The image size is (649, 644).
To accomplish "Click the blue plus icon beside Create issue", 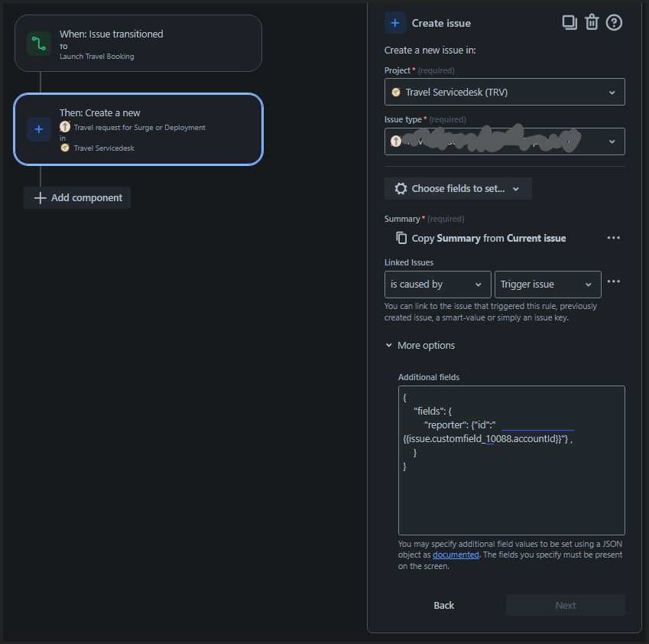I will [x=394, y=22].
